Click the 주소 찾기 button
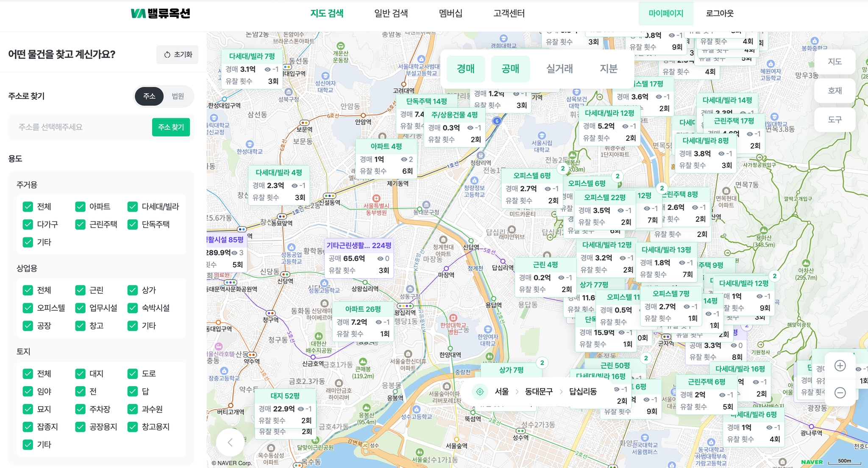This screenshot has height=468, width=868. (x=171, y=127)
